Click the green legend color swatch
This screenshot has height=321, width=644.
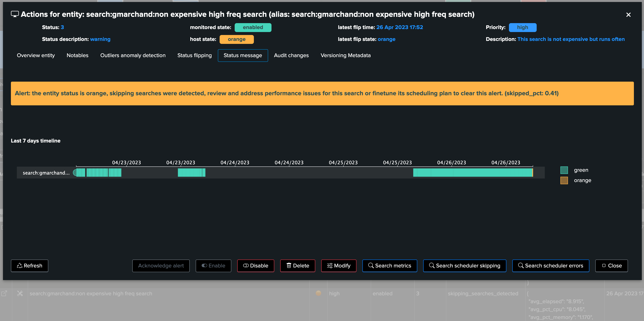click(x=564, y=170)
